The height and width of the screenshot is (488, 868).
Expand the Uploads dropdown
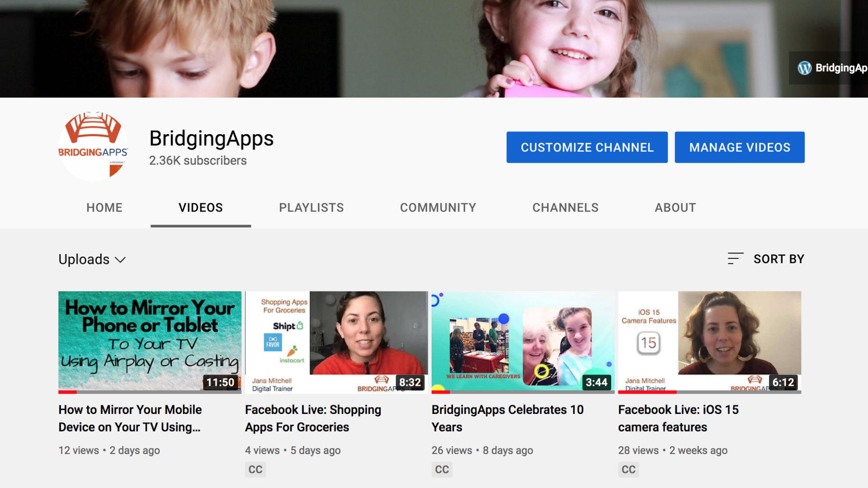[92, 259]
